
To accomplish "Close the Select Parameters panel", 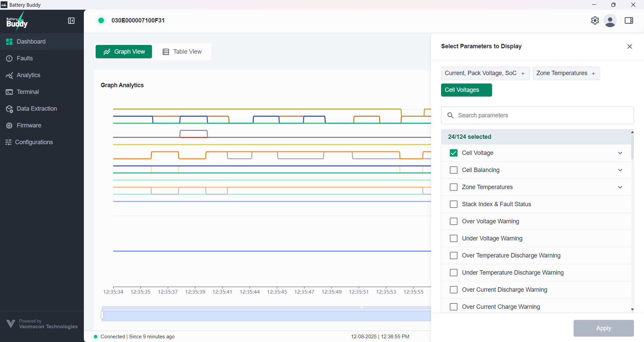I will click(x=630, y=47).
